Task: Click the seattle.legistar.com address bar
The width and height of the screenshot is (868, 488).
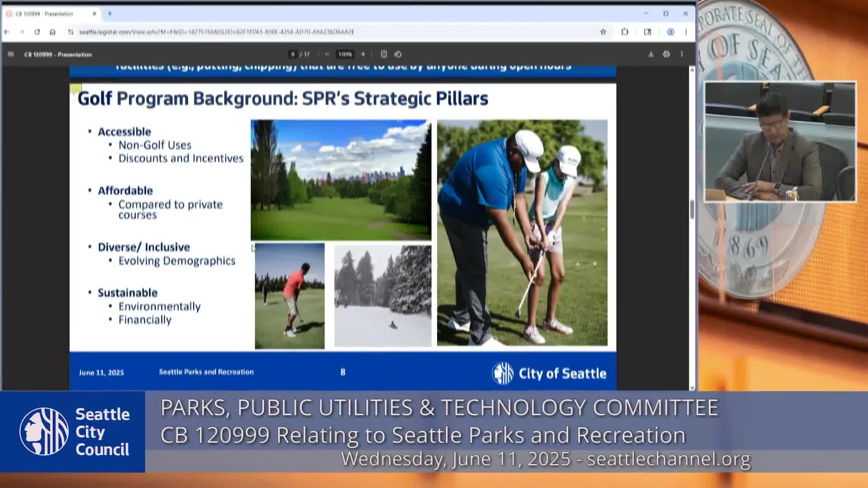Action: coord(217,32)
